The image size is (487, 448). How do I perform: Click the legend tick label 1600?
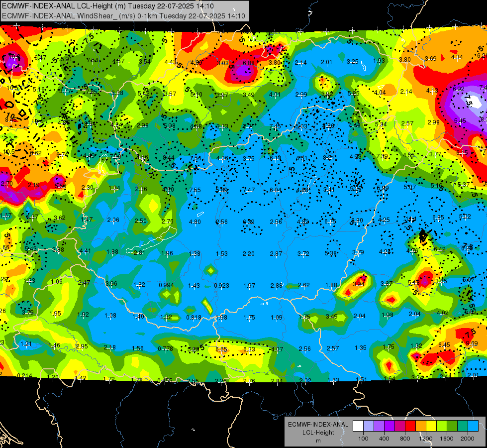(446, 439)
